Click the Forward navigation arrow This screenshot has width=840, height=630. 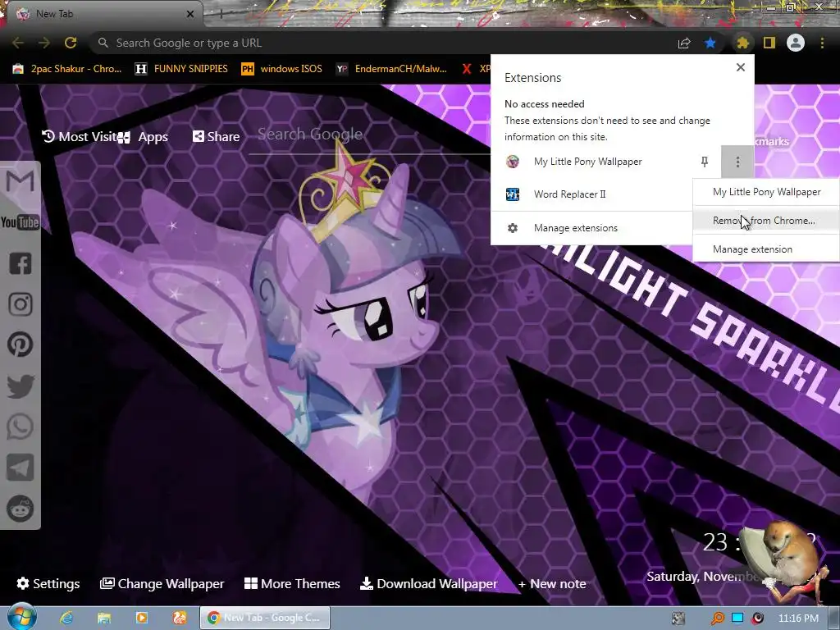click(x=44, y=43)
